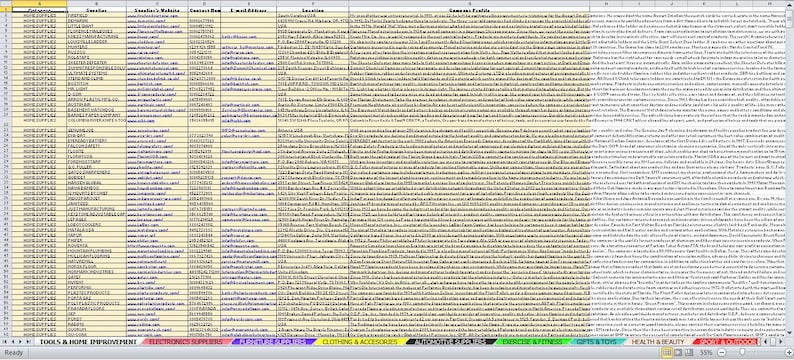The width and height of the screenshot is (794, 360).
Task: Click the Select All corner box
Action: coord(6,3)
